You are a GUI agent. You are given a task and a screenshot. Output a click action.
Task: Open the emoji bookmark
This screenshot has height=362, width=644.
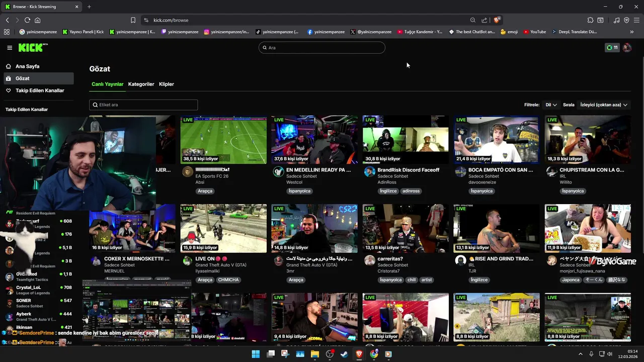509,32
